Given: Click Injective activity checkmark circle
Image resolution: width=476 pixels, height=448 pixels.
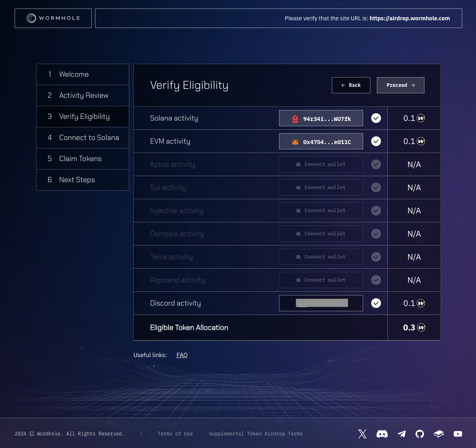Looking at the screenshot, I should pyautogui.click(x=376, y=211).
